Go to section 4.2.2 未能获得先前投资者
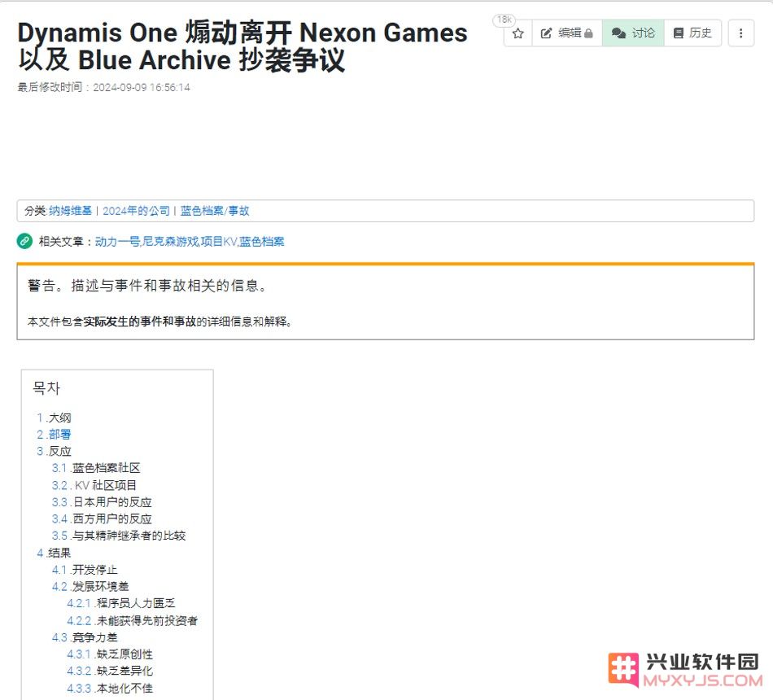Screen dimensions: 773x700 point(133,620)
